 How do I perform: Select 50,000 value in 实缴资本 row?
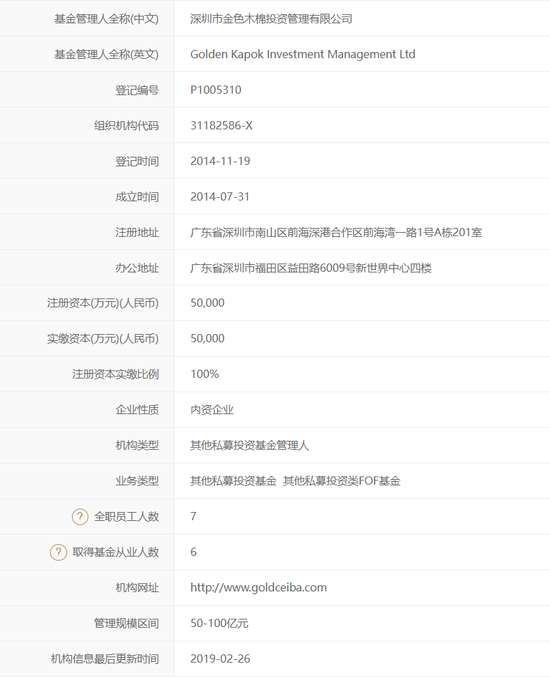coord(207,338)
